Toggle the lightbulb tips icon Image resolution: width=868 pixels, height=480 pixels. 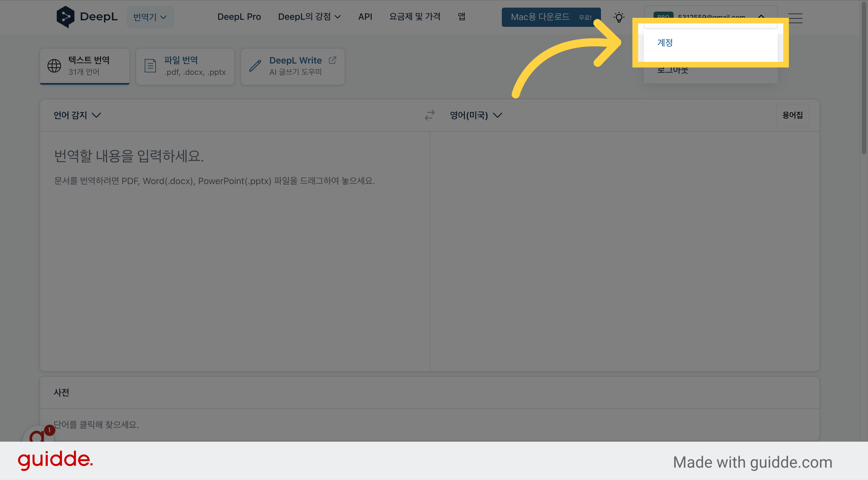click(619, 17)
